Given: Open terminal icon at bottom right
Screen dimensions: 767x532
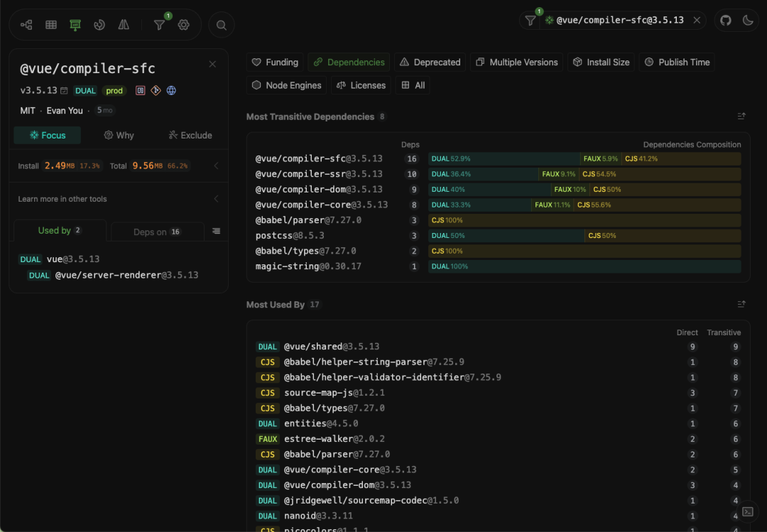Looking at the screenshot, I should 747,511.
